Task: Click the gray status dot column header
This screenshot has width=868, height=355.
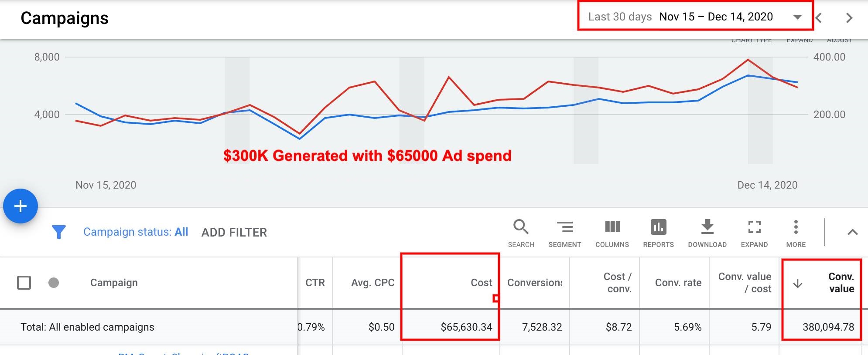Action: click(54, 283)
